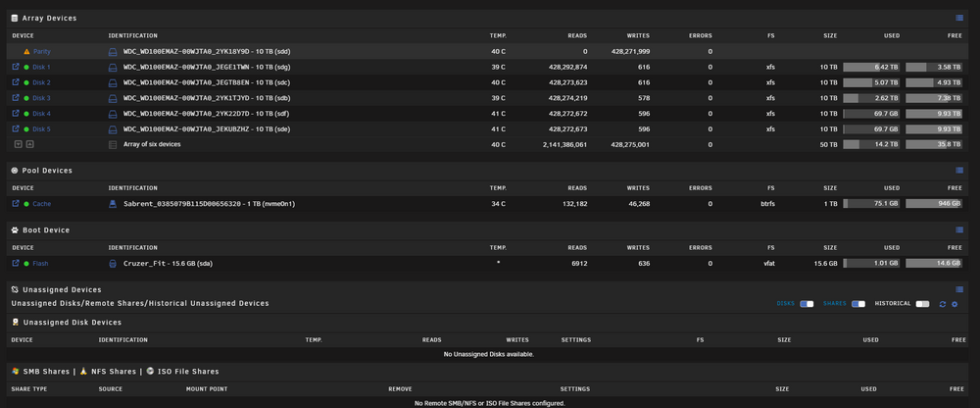Click the ISO File Shares heading

pyautogui.click(x=187, y=372)
